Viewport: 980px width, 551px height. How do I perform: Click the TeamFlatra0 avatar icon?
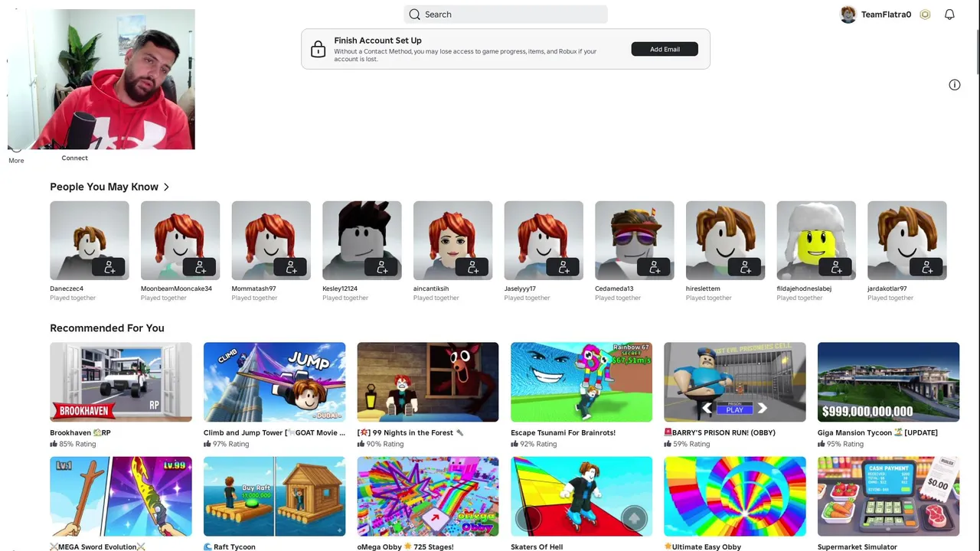point(848,15)
